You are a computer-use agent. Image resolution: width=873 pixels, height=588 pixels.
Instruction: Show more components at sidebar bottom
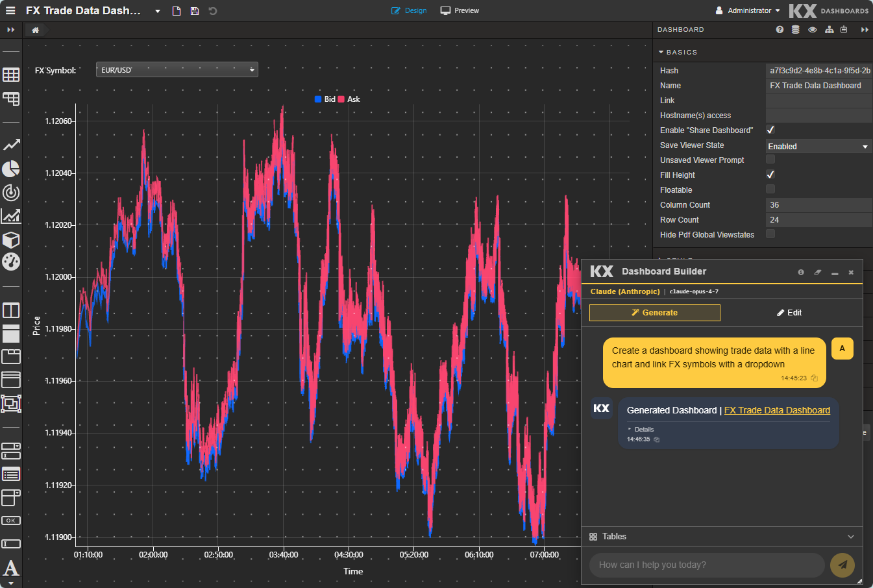11,583
